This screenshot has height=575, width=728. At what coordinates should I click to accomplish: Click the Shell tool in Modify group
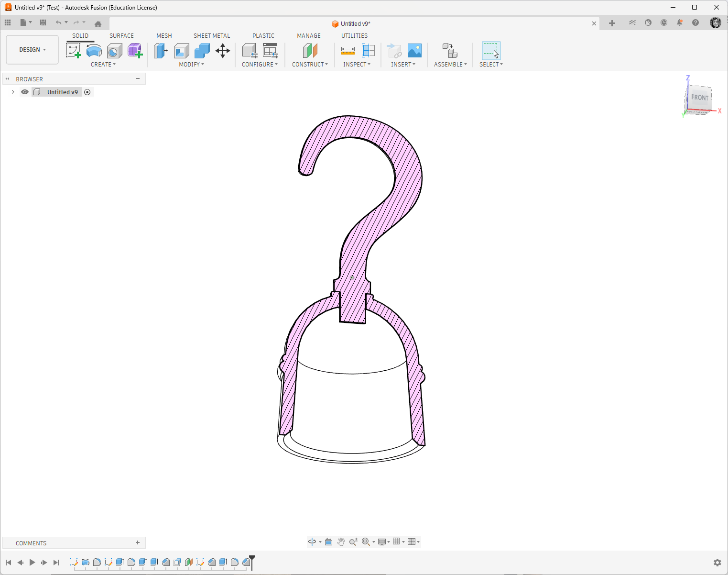[x=181, y=50]
